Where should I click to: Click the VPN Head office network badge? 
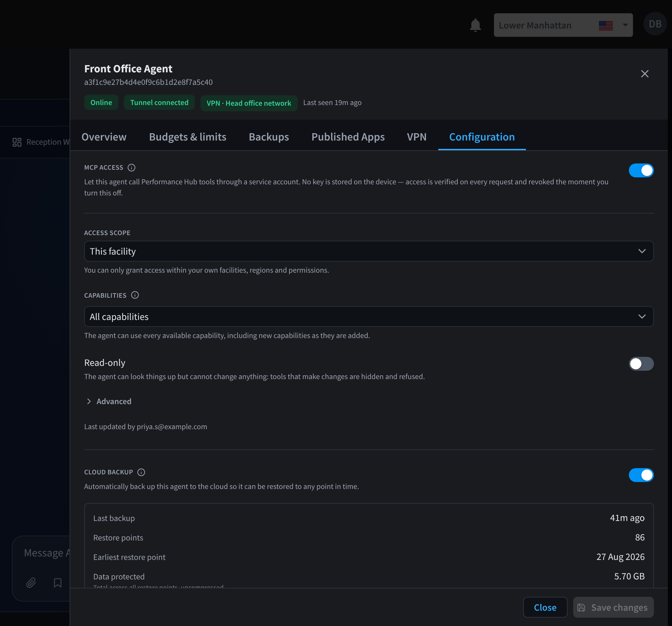pyautogui.click(x=249, y=103)
